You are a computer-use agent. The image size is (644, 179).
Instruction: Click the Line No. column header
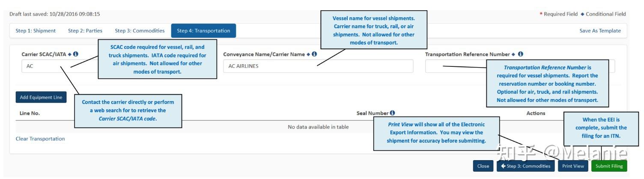pos(30,113)
